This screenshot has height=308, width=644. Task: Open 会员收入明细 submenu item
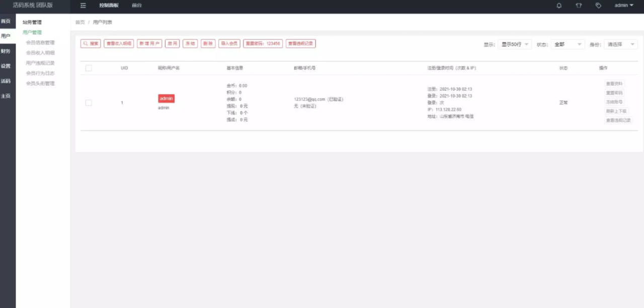coord(40,53)
